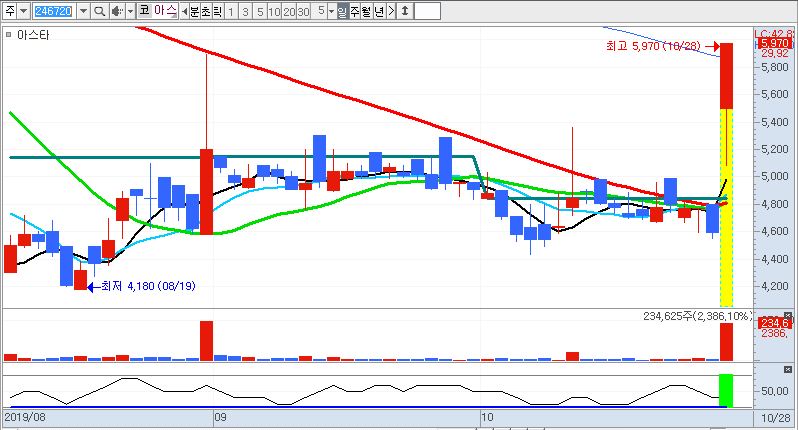Expand the stock code history dropdown
The image size is (798, 430).
(x=83, y=11)
